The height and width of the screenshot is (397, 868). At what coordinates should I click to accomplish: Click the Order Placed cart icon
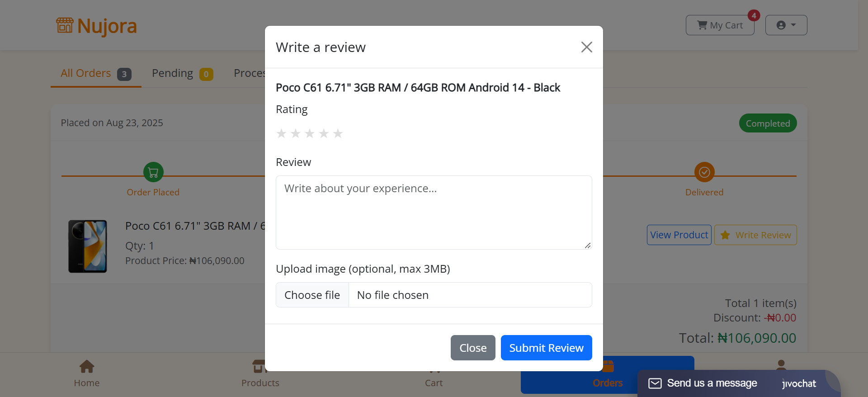pos(153,172)
